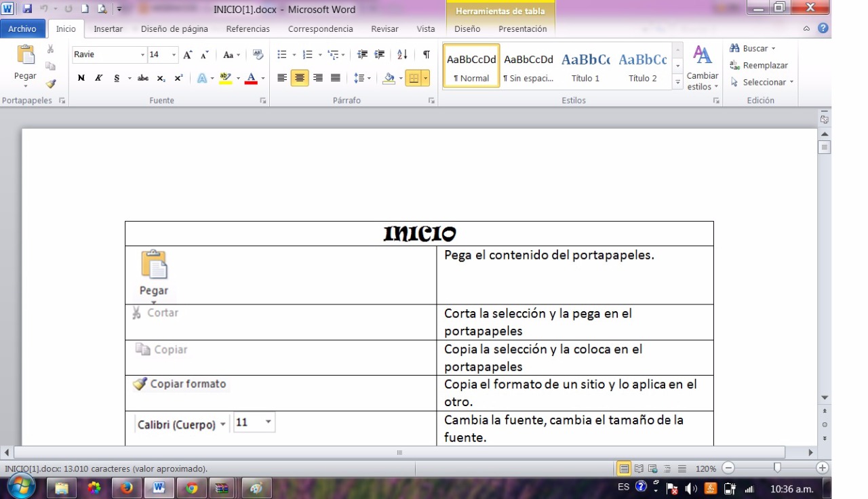Screen dimensions: 868x499
Task: Switch to the Insertar ribbon tab
Action: (x=108, y=29)
